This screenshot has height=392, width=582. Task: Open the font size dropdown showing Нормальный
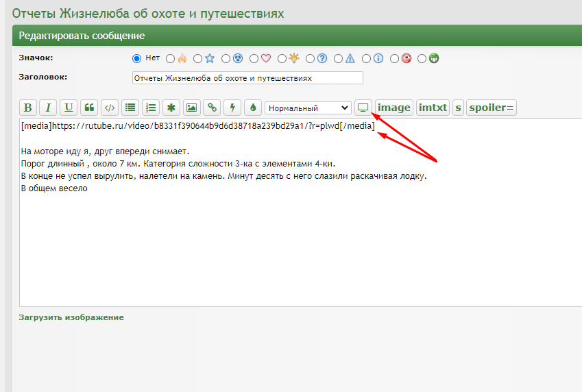click(x=308, y=108)
